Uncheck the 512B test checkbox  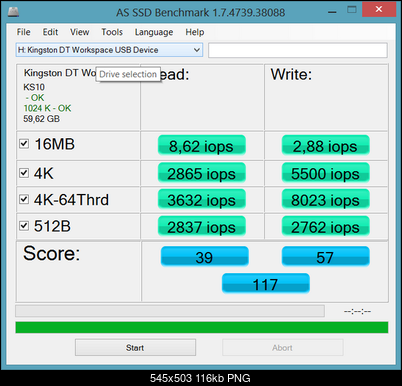[x=24, y=226]
